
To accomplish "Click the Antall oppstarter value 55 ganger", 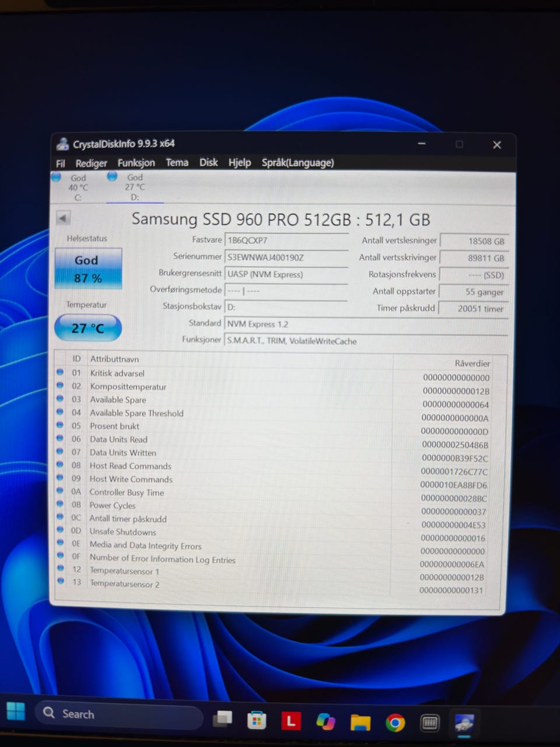I will coord(474,292).
